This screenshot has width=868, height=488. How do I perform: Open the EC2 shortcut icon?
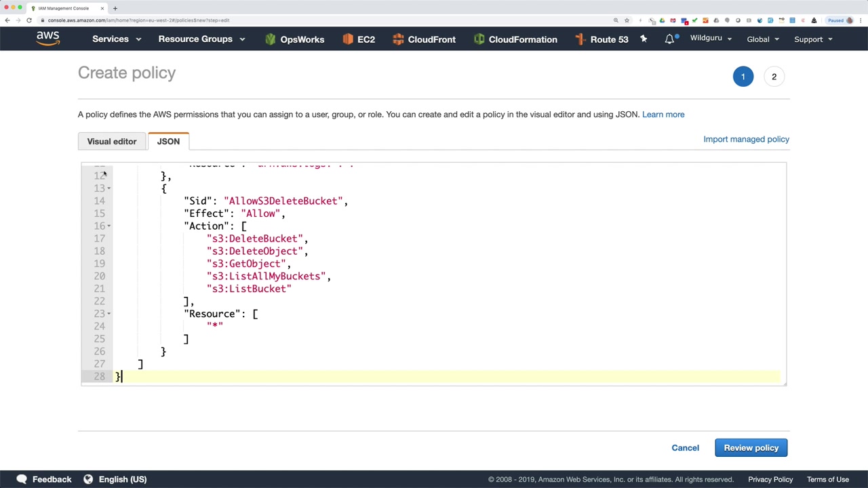(x=348, y=39)
